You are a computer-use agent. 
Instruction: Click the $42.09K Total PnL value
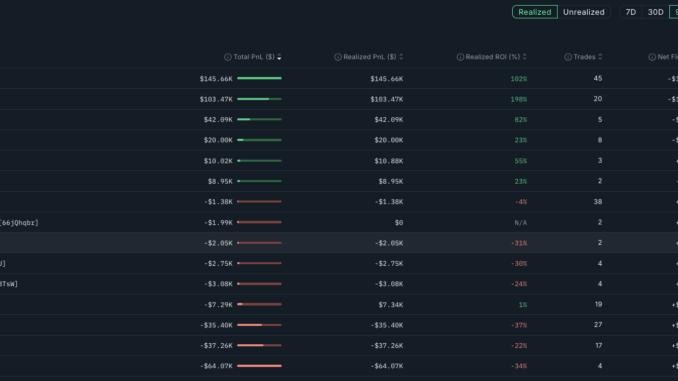218,120
